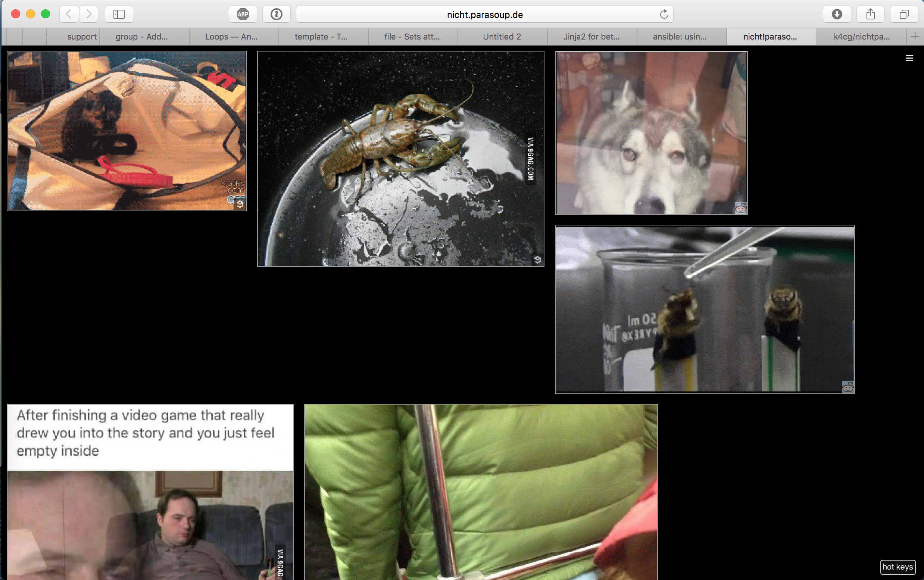Screen dimensions: 924x580
Task: Click the 9GAG source icon on lobster image
Action: pyautogui.click(x=537, y=260)
